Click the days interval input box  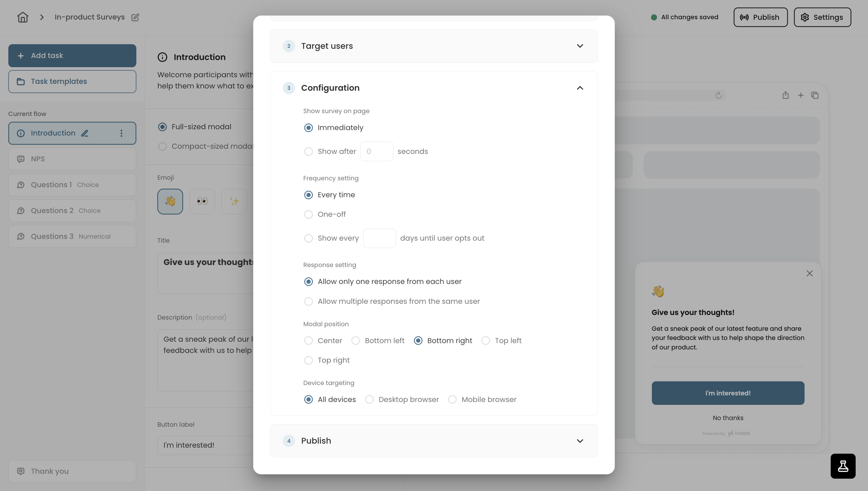pyautogui.click(x=379, y=238)
